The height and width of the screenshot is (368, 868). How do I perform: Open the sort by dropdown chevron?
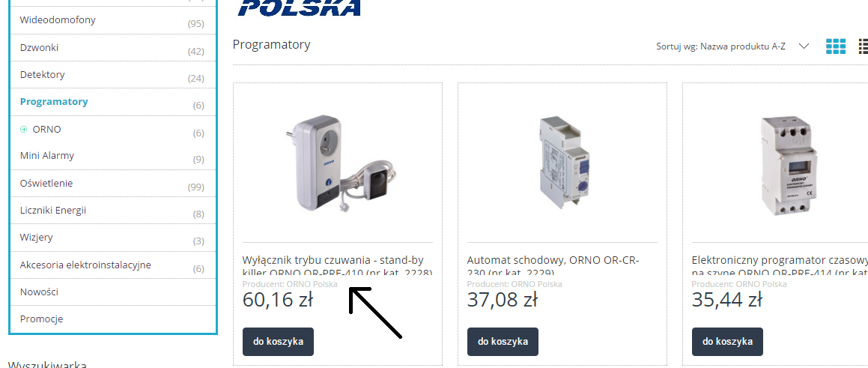click(804, 46)
